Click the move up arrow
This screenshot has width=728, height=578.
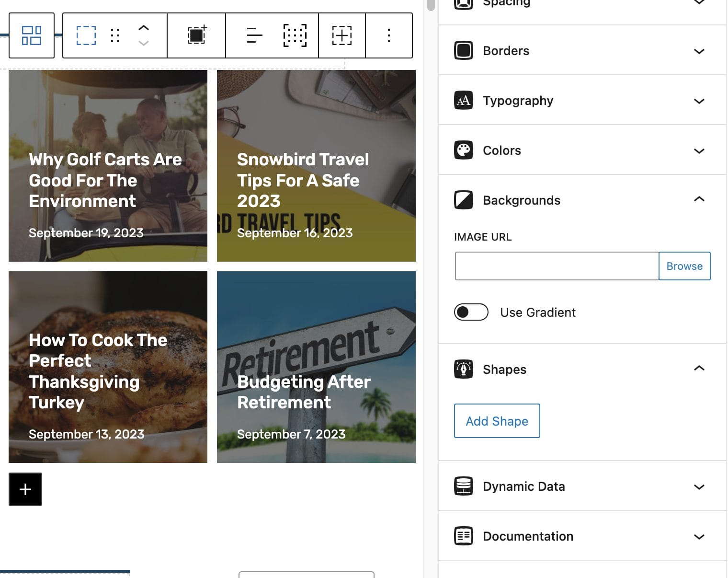coord(144,28)
